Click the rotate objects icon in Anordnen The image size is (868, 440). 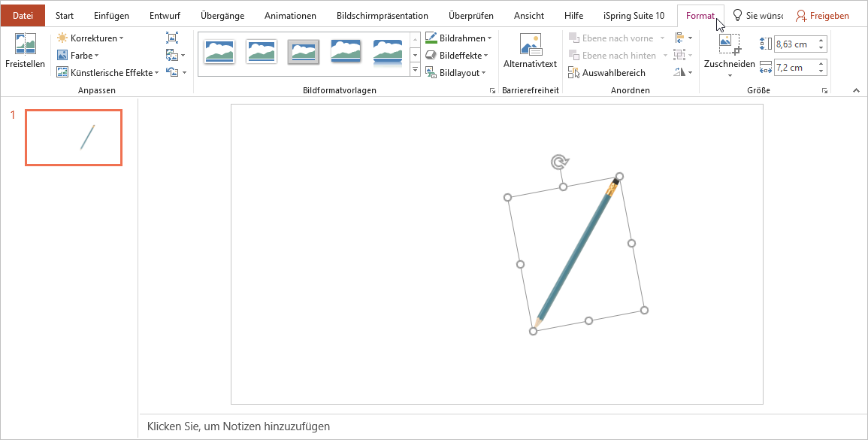click(681, 72)
